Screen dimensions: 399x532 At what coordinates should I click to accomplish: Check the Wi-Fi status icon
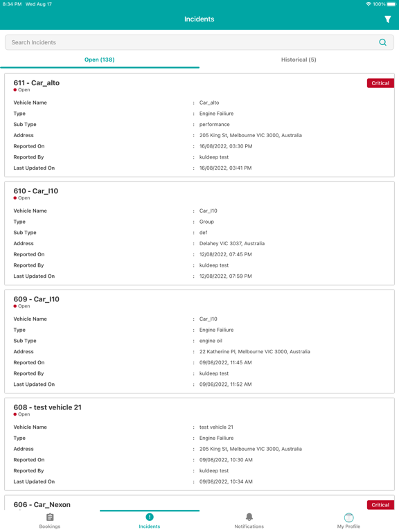click(369, 4)
